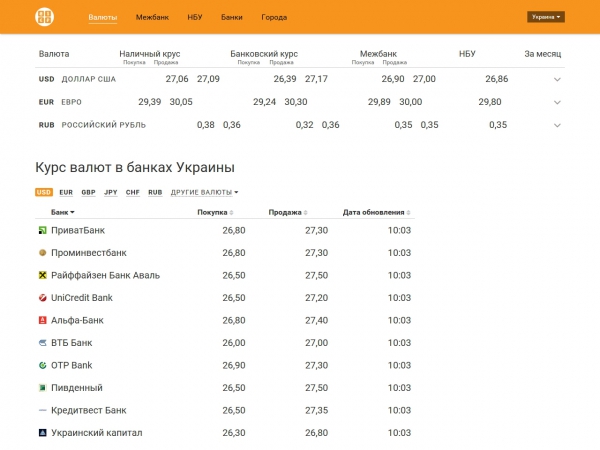This screenshot has width=600, height=450.
Task: Click the ДОЛЛАР США currency name
Action: [89, 79]
